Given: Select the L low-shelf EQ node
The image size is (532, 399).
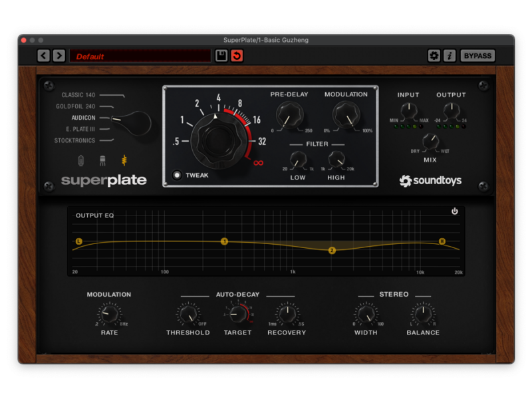Looking at the screenshot, I should tap(78, 241).
